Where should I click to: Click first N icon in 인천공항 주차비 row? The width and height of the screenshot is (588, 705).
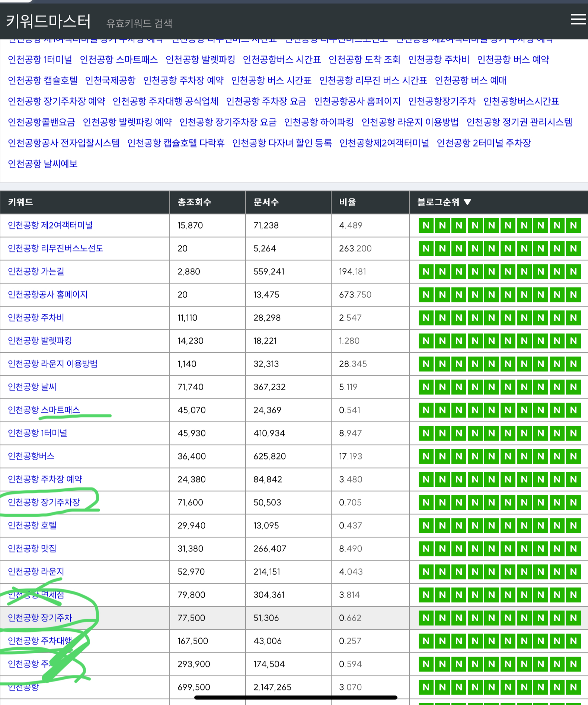[426, 318]
